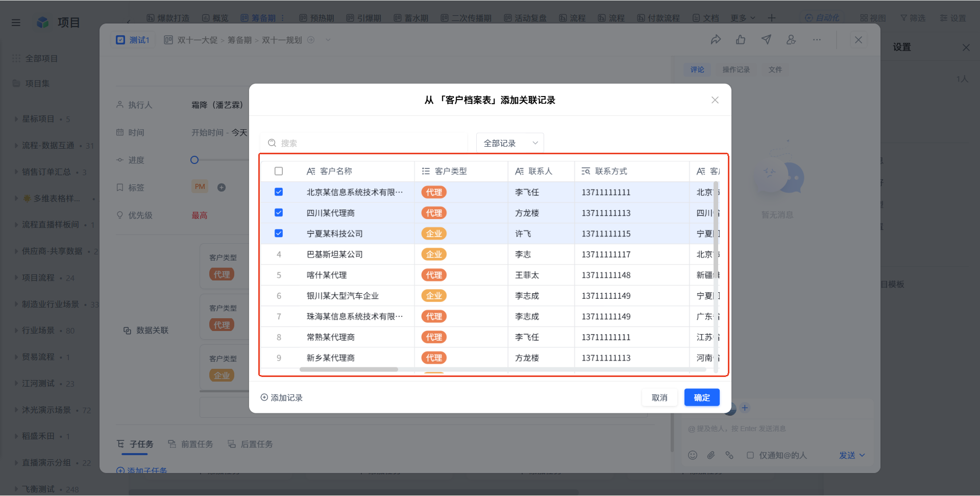Click the attachment paperclip icon
Image resolution: width=980 pixels, height=496 pixels.
click(x=711, y=455)
